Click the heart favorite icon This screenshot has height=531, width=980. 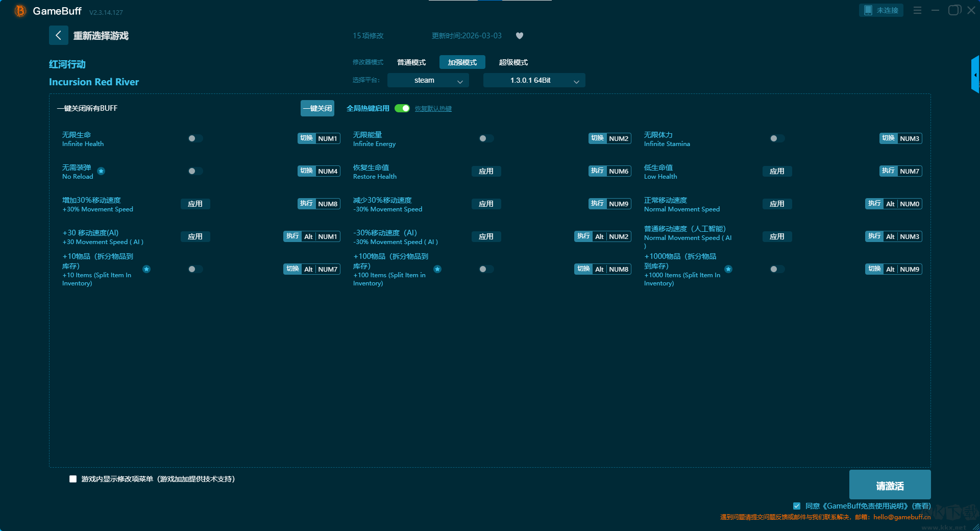coord(520,36)
